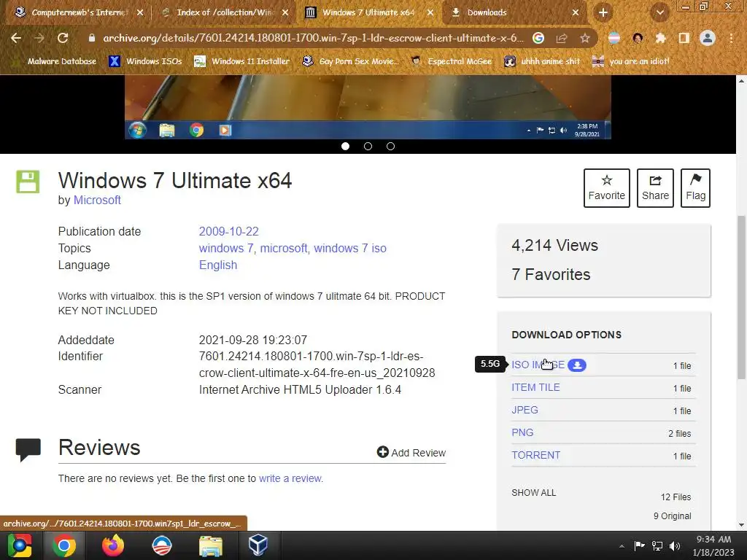
Task: Toggle the browser side panel
Action: coord(684,38)
